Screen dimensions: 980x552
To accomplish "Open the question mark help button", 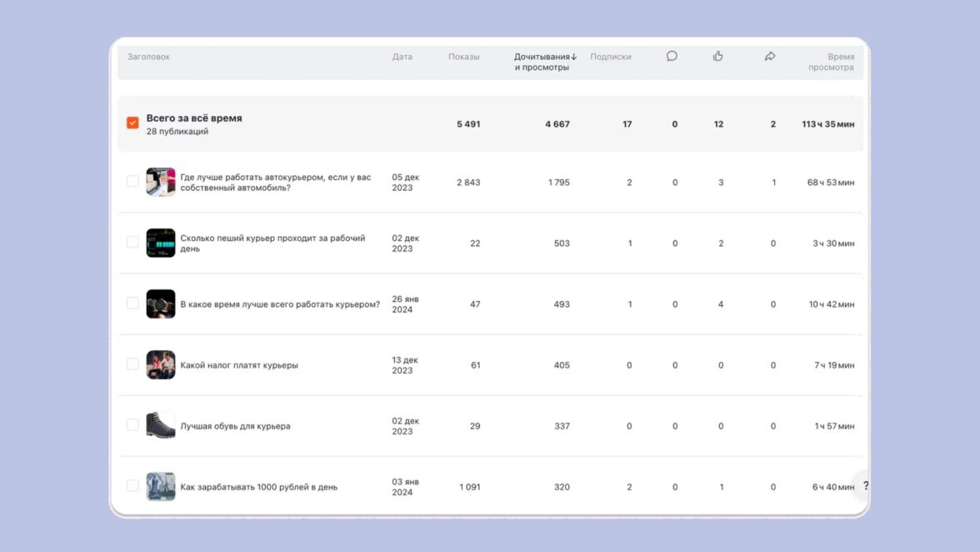I will [865, 486].
